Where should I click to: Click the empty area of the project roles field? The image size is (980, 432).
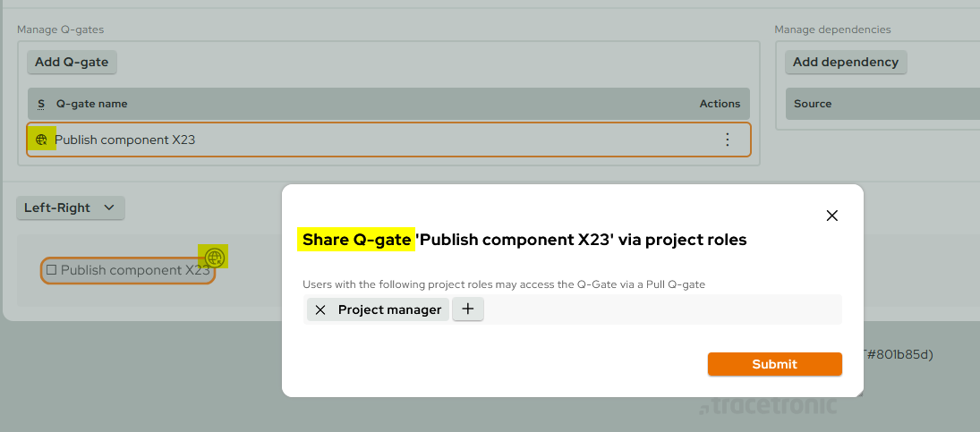[x=662, y=309]
